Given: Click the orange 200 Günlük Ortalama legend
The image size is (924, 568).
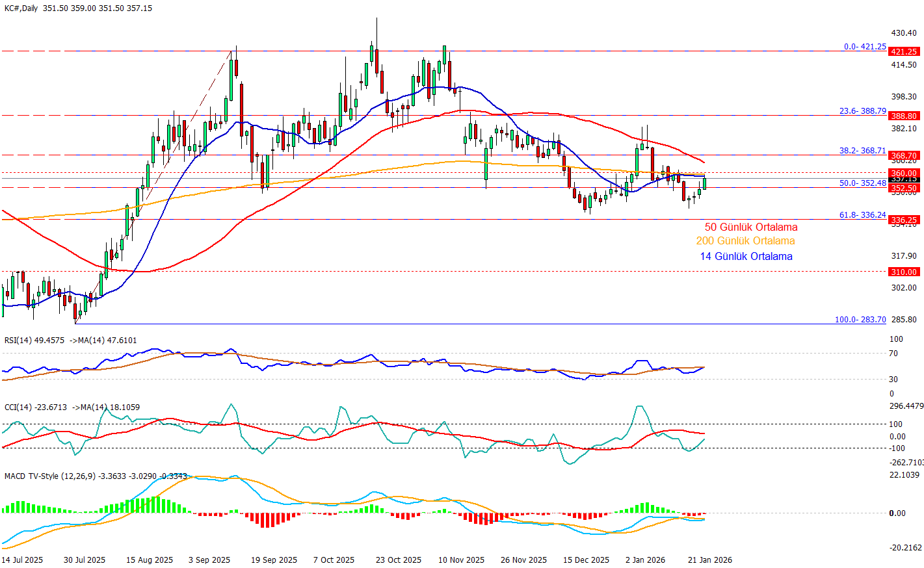Looking at the screenshot, I should click(745, 241).
